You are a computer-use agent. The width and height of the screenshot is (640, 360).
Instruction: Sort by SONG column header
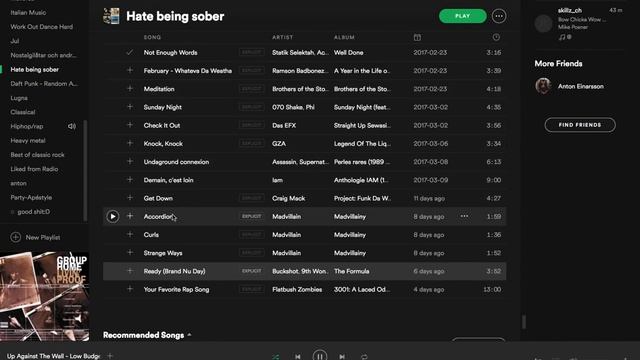tap(152, 37)
